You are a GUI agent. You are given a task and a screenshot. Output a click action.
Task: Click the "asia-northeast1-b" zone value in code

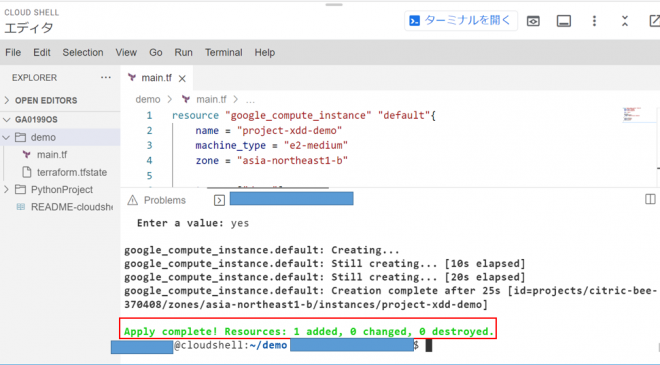tap(292, 160)
